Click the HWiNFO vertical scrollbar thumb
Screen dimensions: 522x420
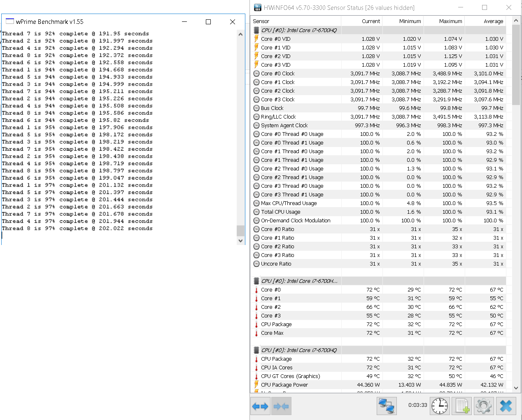click(516, 65)
